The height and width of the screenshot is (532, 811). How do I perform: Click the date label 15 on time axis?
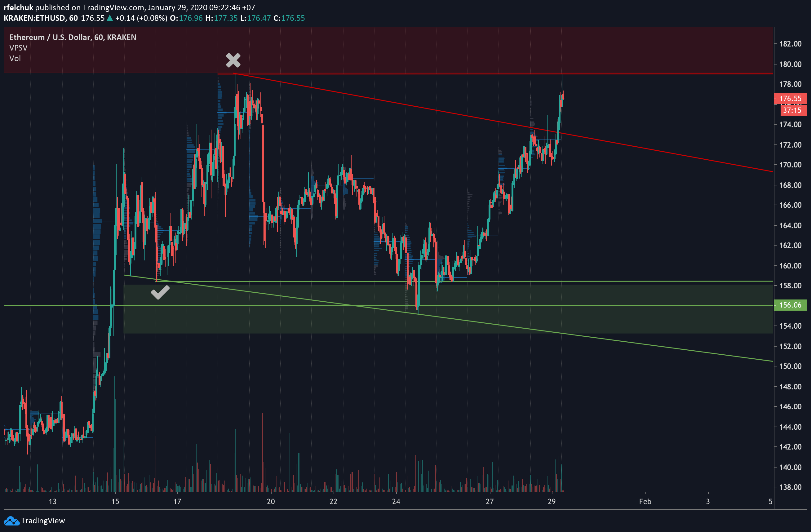tap(115, 501)
